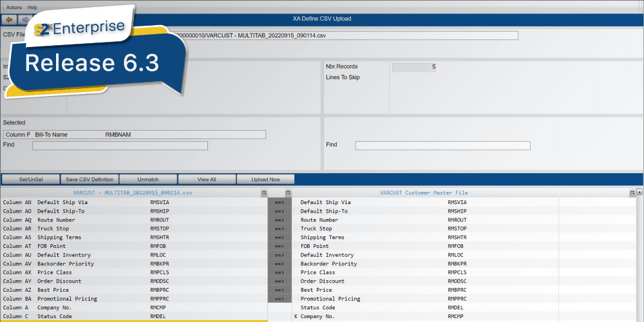Select Column AS Shipping Terms row
Viewport: 644px width, 322px height.
pos(134,238)
